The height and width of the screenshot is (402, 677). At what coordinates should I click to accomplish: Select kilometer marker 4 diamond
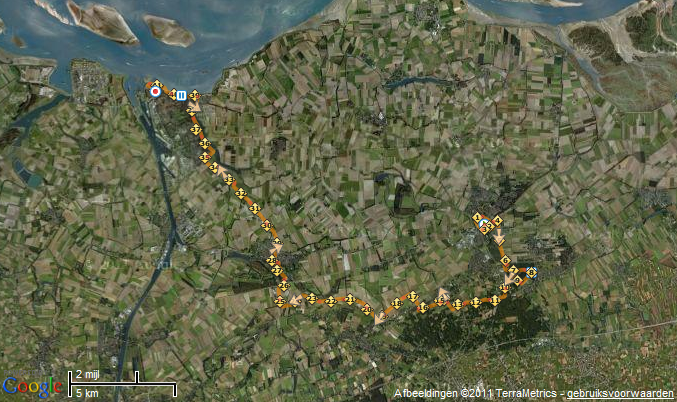coord(497,221)
